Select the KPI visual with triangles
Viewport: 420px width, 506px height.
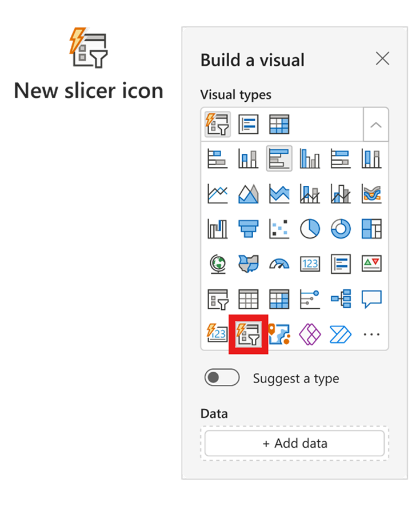tap(371, 264)
